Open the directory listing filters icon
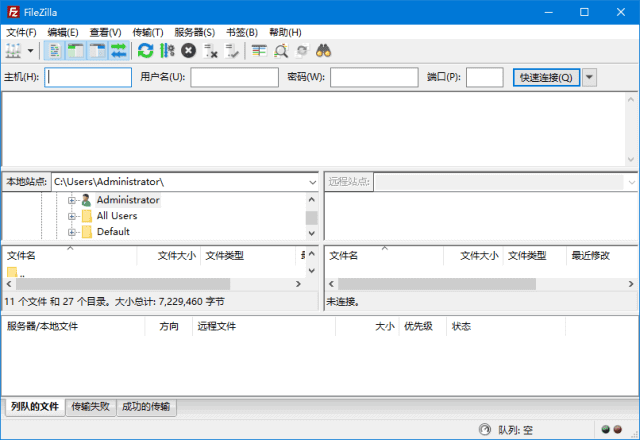The height and width of the screenshot is (440, 640). (x=259, y=50)
